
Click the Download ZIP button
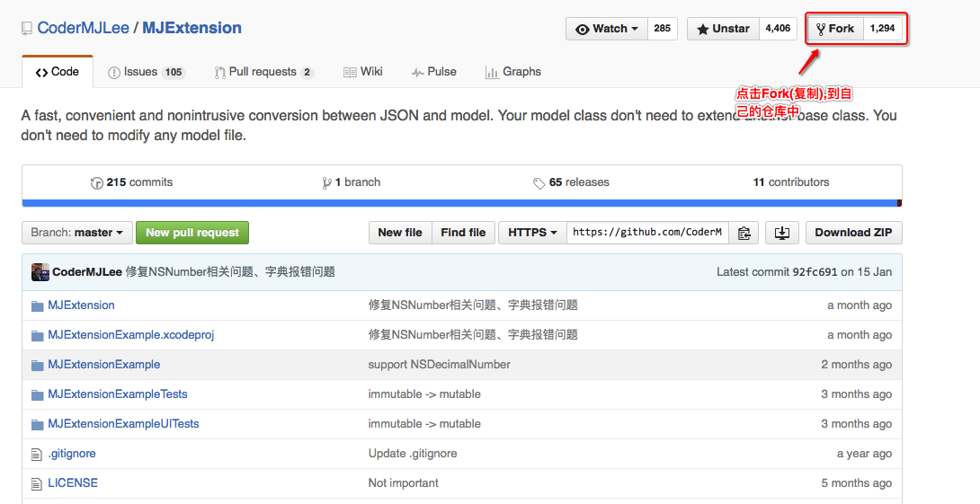(854, 233)
